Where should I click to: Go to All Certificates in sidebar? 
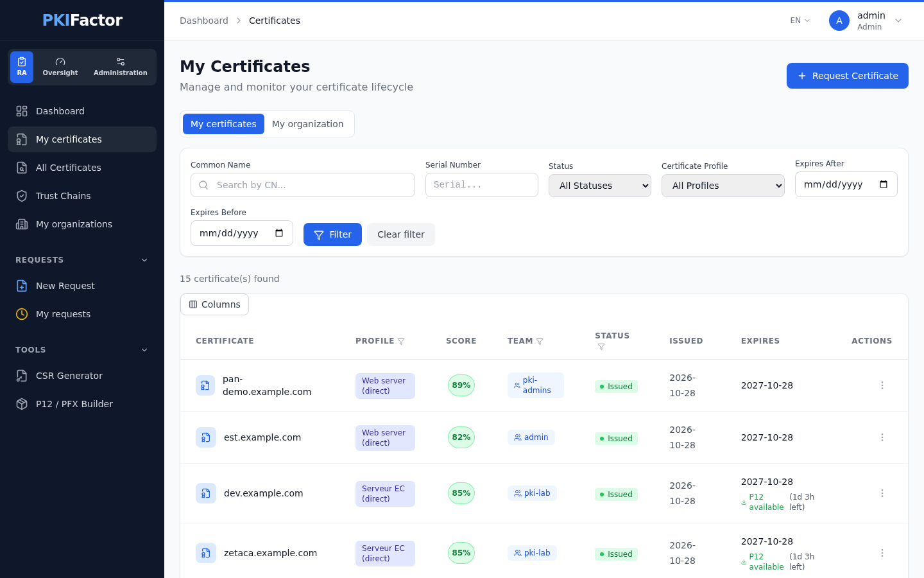82,168
